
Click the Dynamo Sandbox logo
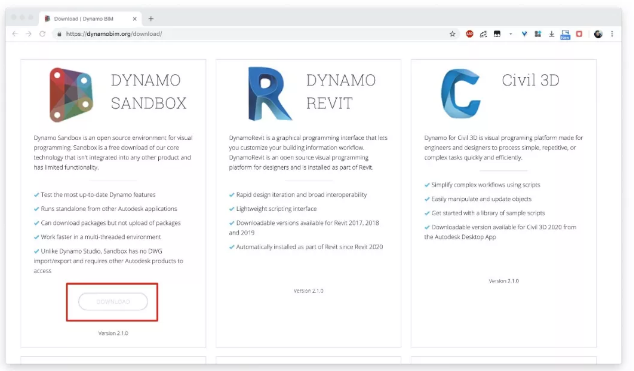tap(71, 95)
